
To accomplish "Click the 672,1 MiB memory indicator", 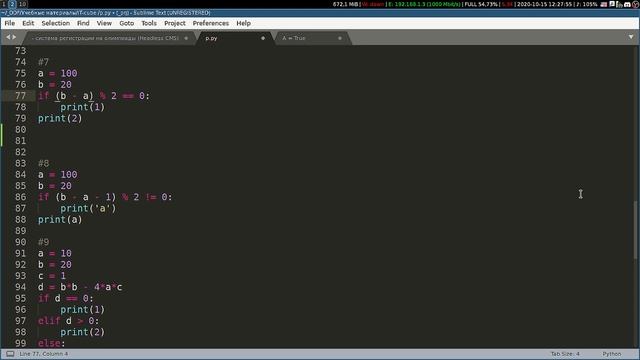I will [345, 4].
